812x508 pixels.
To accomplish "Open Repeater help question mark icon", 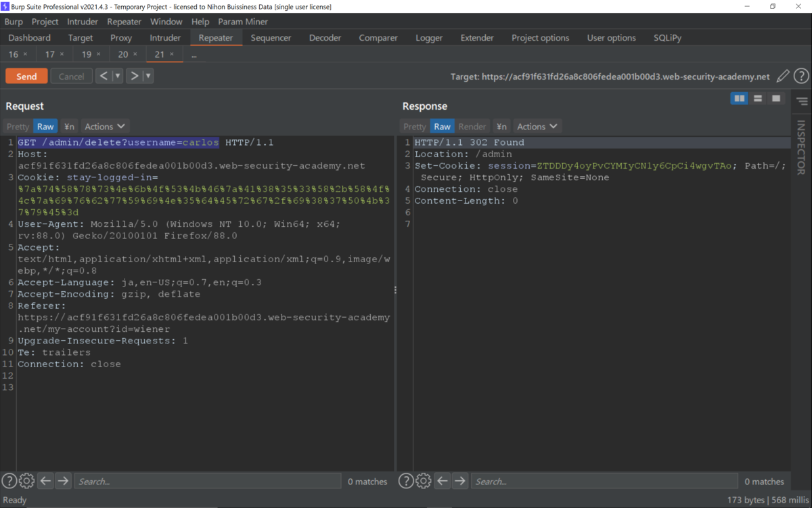I will (801, 77).
